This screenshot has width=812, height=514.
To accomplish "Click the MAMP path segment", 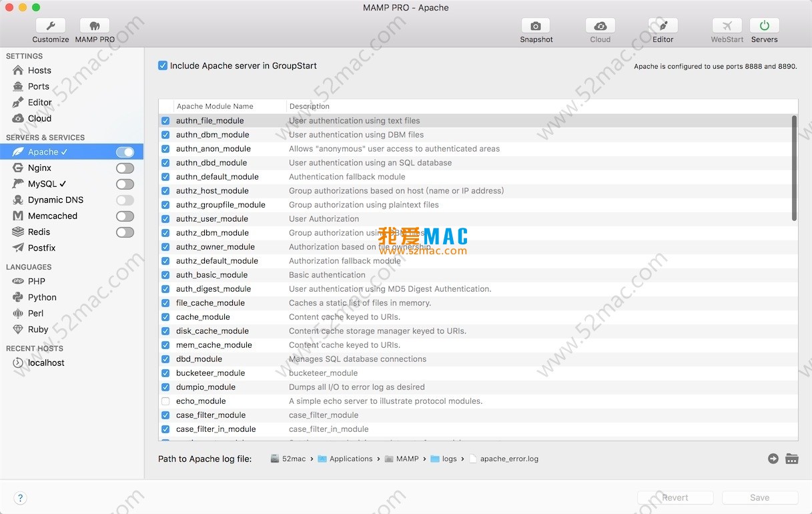I will coord(402,459).
